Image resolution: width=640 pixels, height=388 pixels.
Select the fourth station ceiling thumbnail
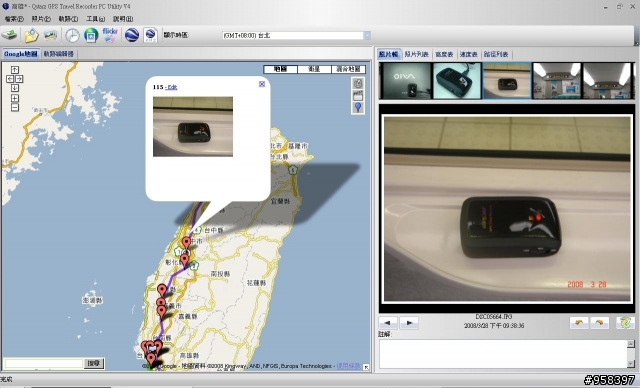pyautogui.click(x=557, y=80)
